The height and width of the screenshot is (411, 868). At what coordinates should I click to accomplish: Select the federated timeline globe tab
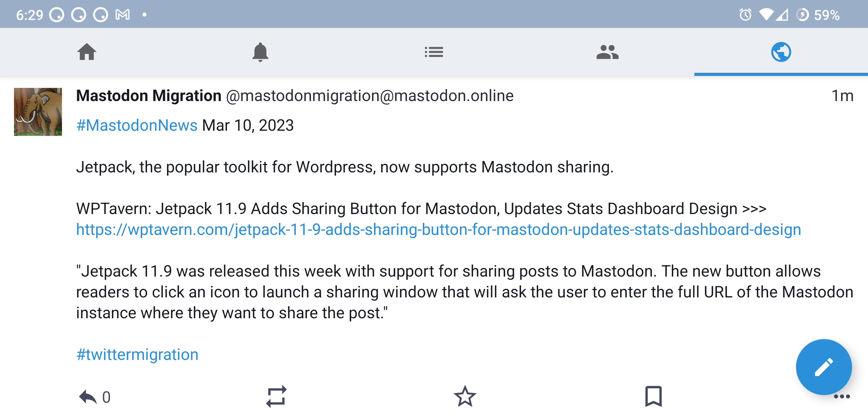pos(781,52)
